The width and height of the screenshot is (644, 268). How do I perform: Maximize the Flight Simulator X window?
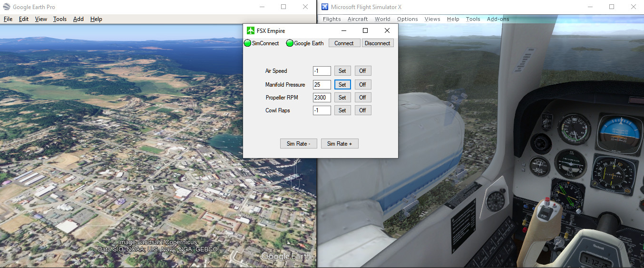tap(612, 7)
